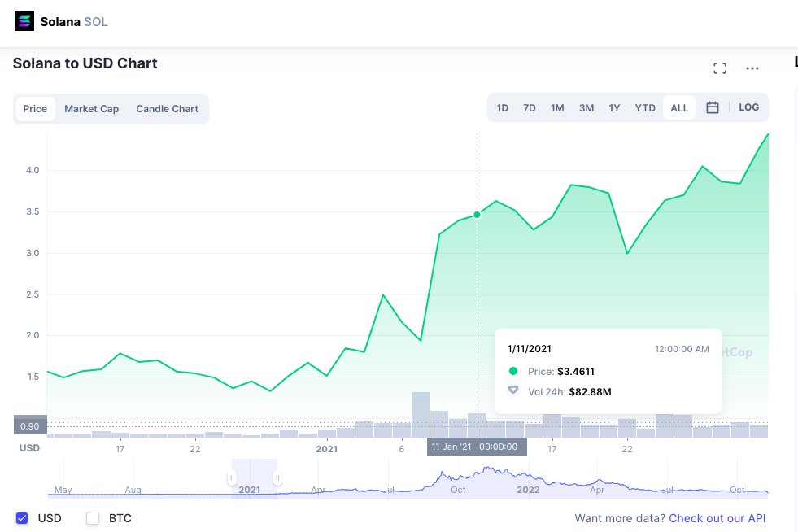The height and width of the screenshot is (532, 798).
Task: Open the calendar date range picker
Action: [713, 107]
